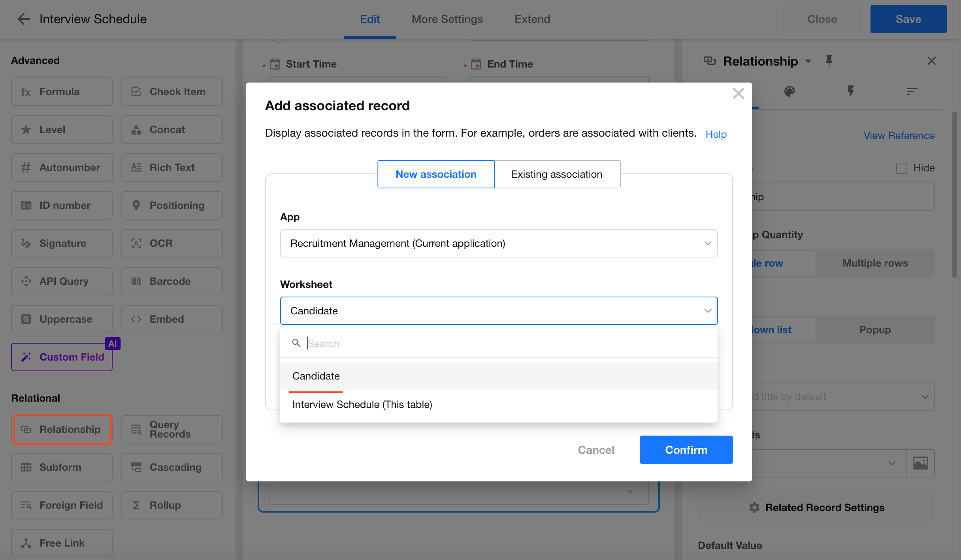Add a Relationship field
961x560 pixels.
coord(62,429)
